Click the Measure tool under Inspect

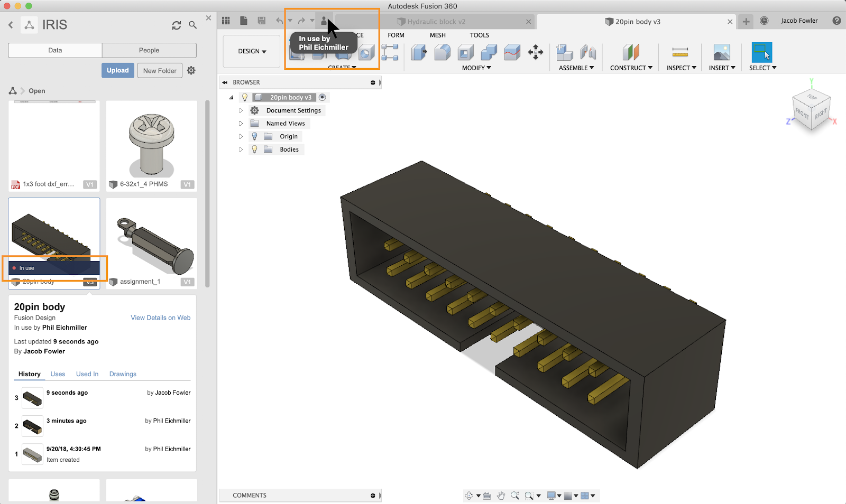pyautogui.click(x=680, y=52)
